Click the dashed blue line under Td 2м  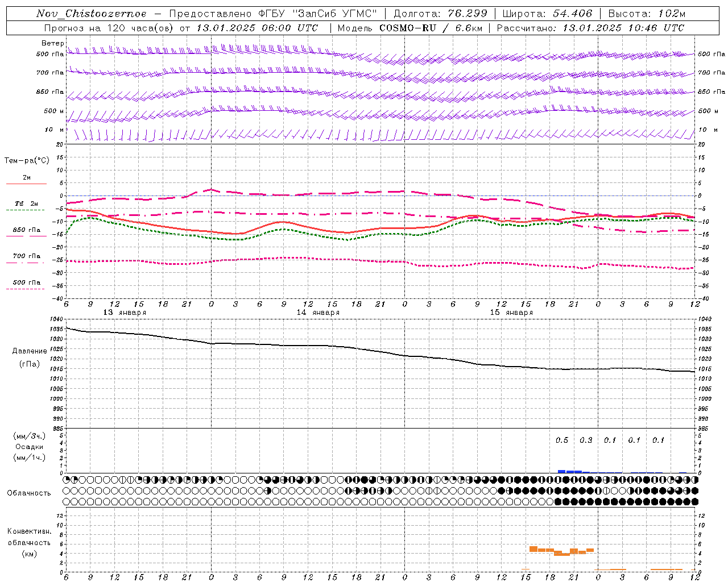[x=25, y=210]
